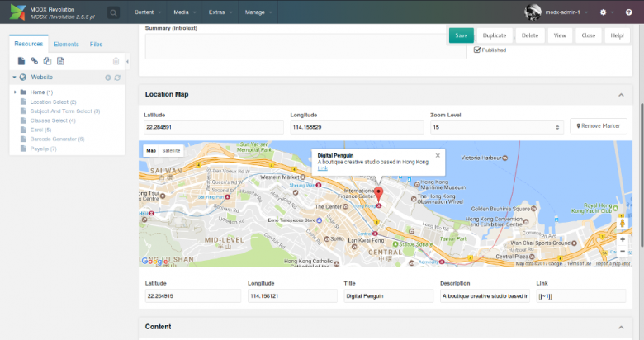Open the Manage menu
Image resolution: width=644 pixels, height=340 pixels.
coord(258,12)
